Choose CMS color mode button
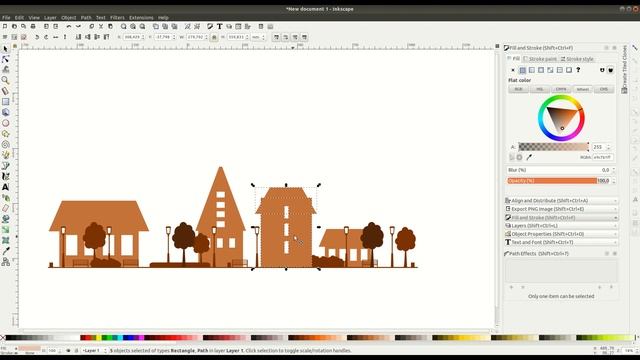 pyautogui.click(x=604, y=89)
